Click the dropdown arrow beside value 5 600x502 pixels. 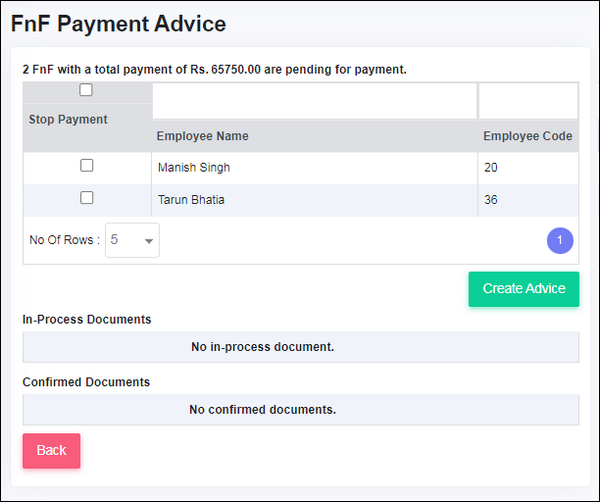tap(149, 241)
